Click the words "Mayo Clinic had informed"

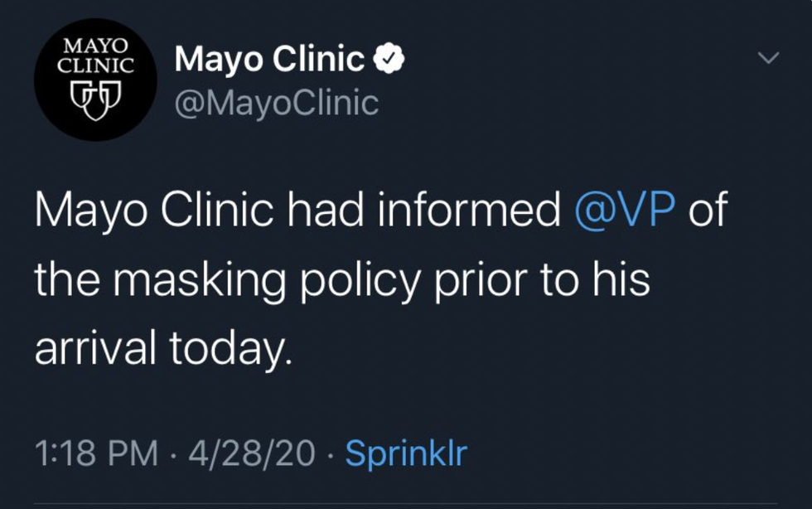pyautogui.click(x=297, y=212)
